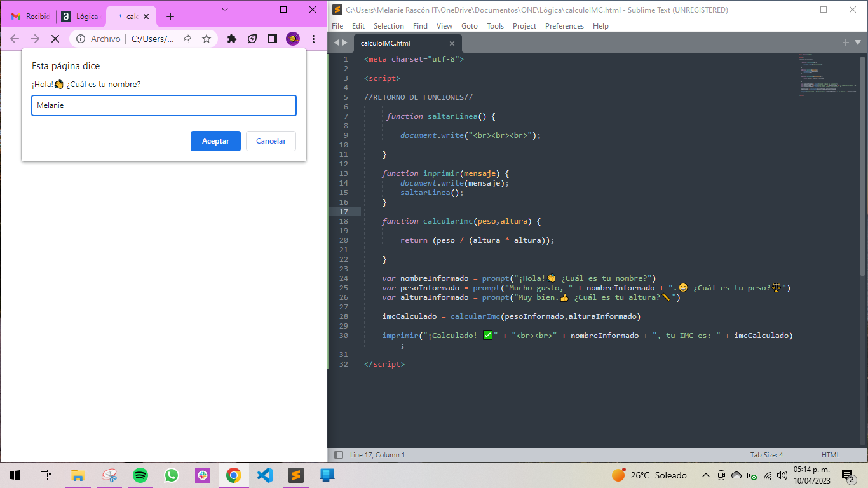Click Chrome's forward arrow
Viewport: 868px width, 488px height.
(x=35, y=39)
